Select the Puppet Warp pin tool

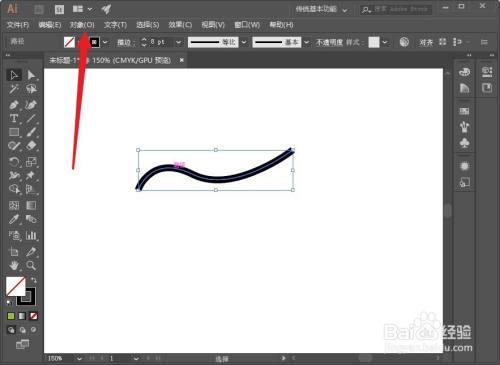[x=31, y=175]
